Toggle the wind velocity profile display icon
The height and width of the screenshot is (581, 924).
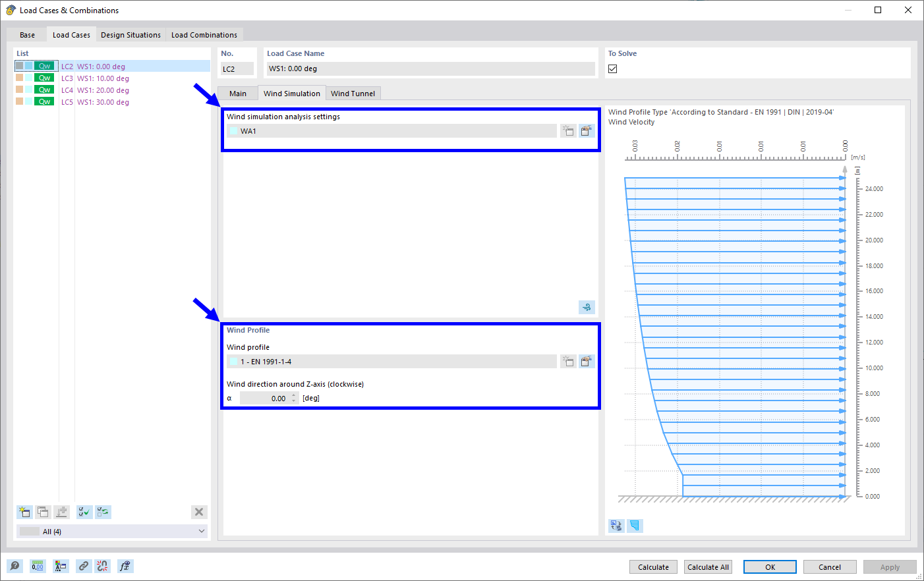634,526
